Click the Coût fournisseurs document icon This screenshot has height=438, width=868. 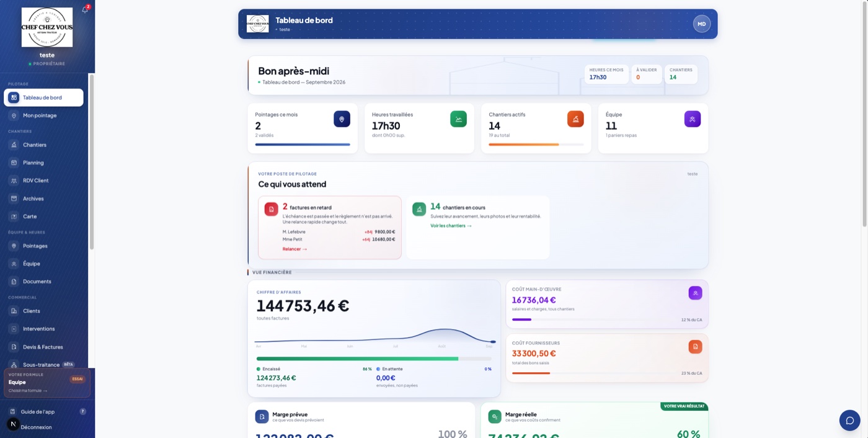pos(695,347)
